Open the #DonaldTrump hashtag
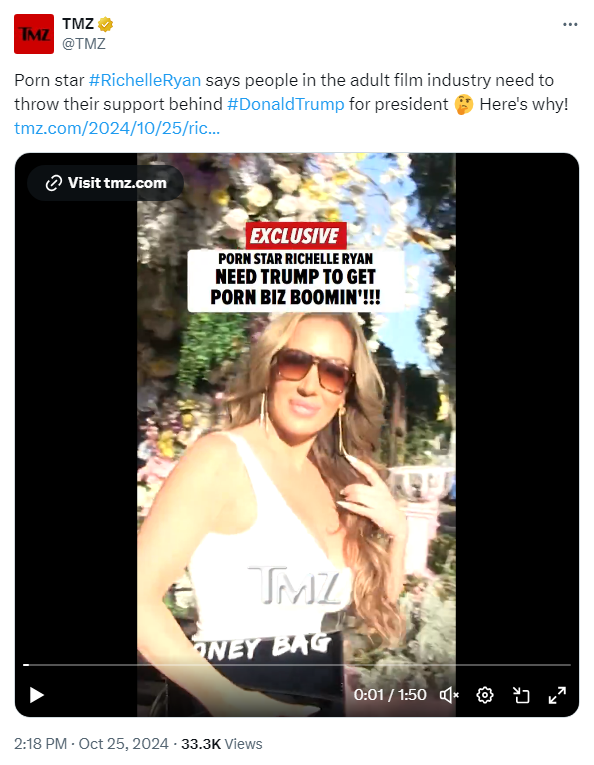Screen dimensions: 594x765 [286, 104]
